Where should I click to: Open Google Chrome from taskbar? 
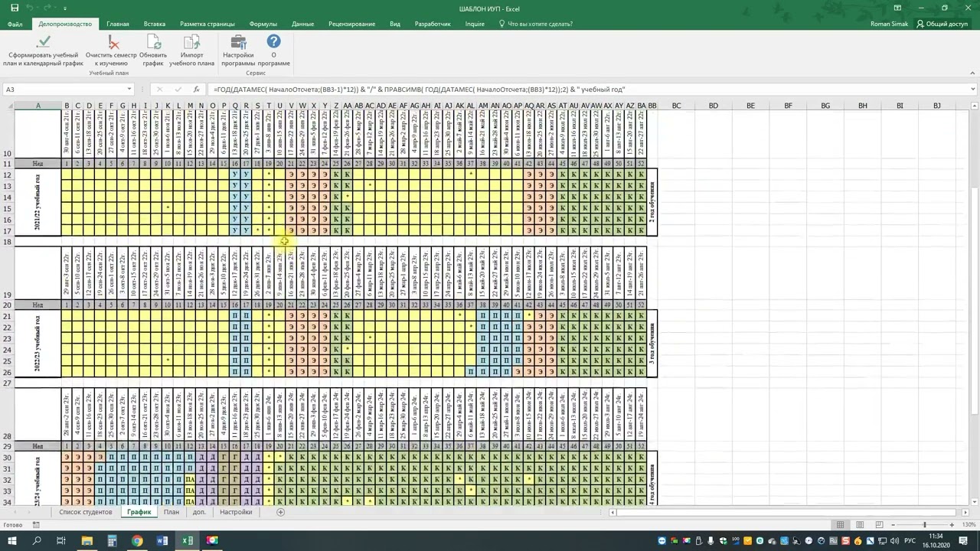tap(137, 540)
